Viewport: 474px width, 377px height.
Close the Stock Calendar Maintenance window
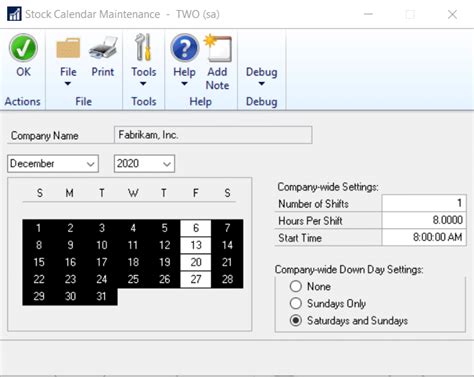(x=452, y=14)
